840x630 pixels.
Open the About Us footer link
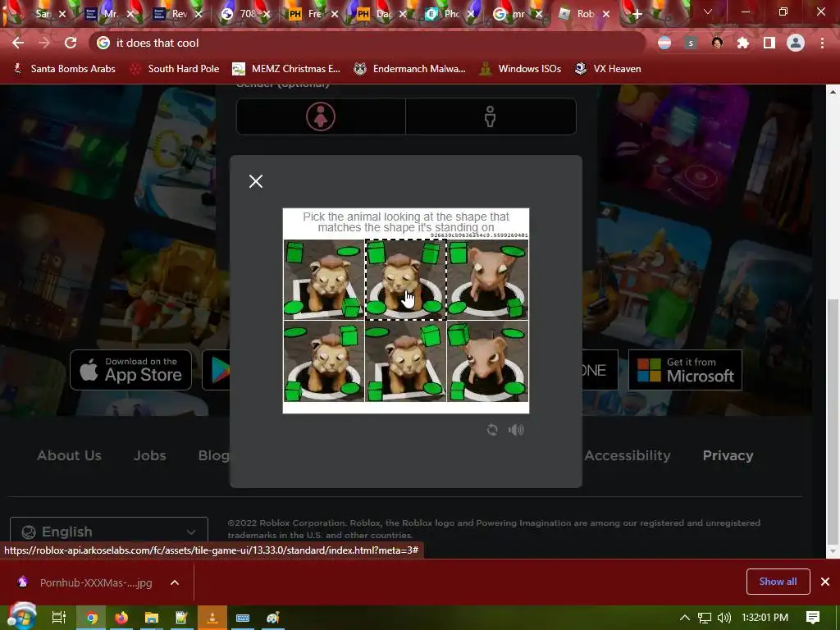tap(69, 455)
